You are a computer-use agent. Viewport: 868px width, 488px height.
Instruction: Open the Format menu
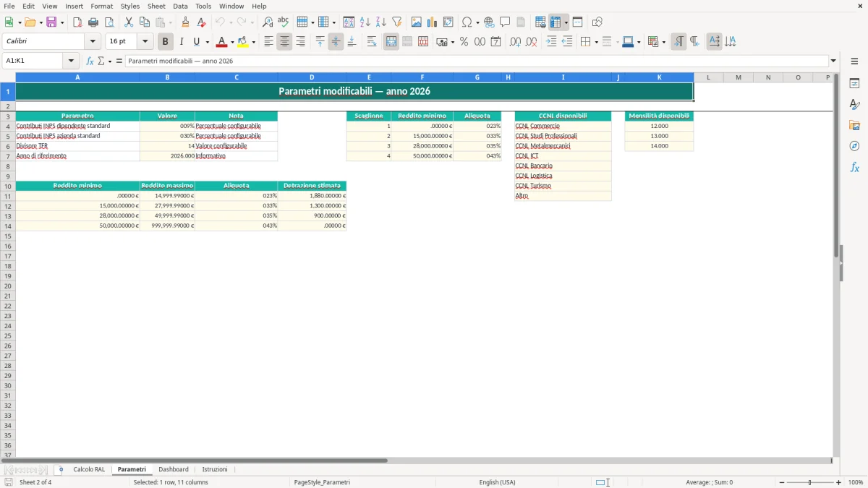coord(102,6)
